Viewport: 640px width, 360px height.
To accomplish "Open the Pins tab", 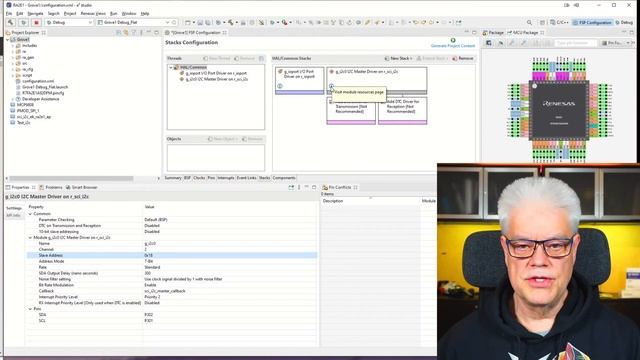I will [x=211, y=178].
